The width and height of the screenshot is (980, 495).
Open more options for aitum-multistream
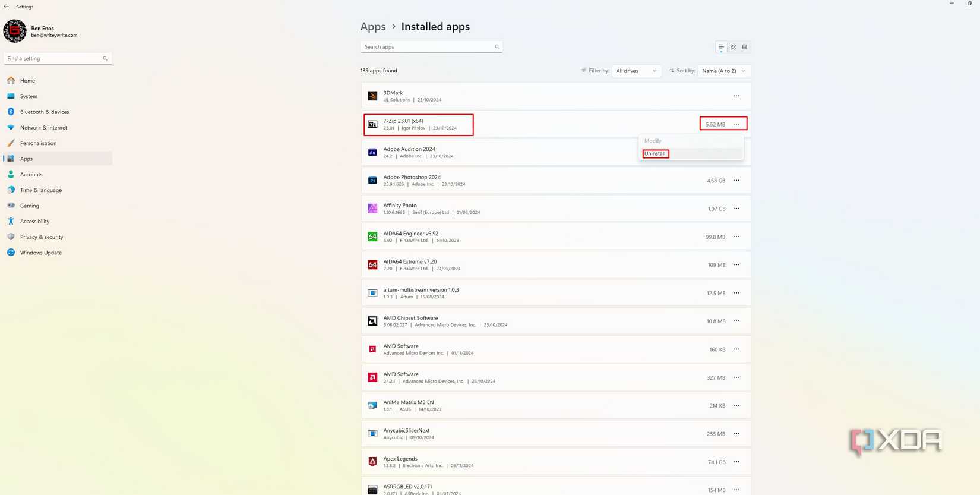tap(736, 293)
